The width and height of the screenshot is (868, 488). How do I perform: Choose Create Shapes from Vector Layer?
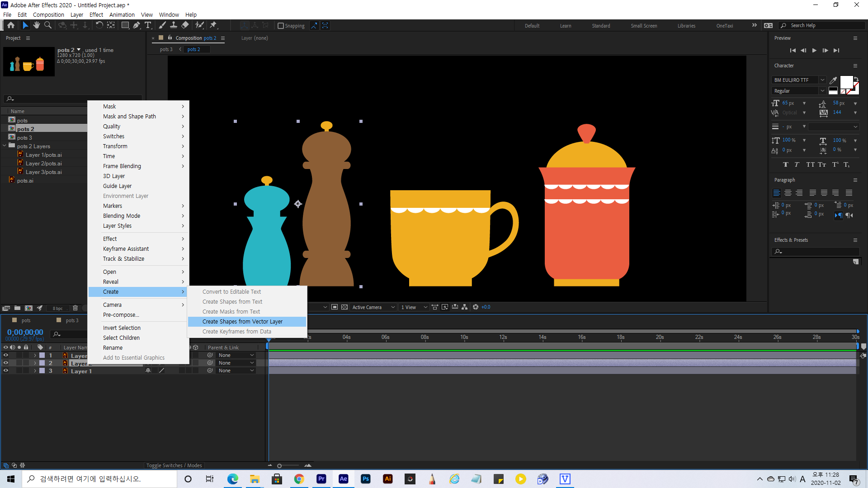tap(242, 322)
